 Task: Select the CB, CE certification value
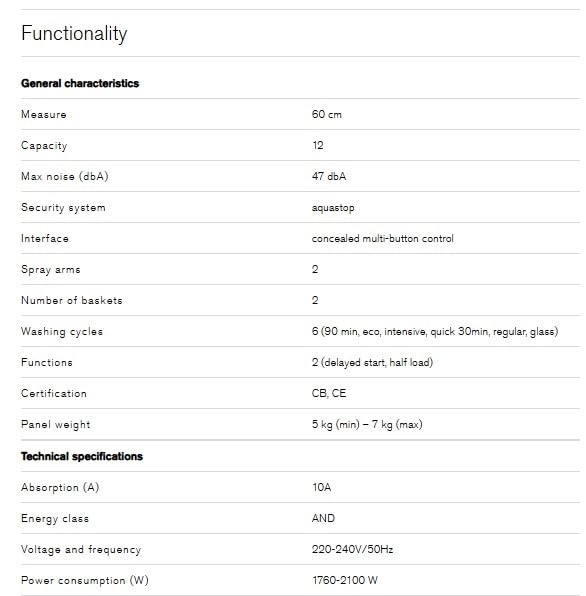click(x=329, y=393)
